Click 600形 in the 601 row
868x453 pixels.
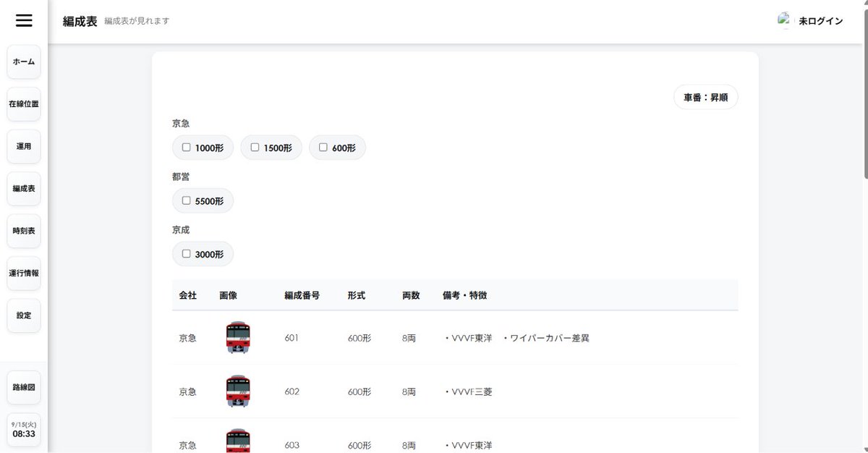359,338
